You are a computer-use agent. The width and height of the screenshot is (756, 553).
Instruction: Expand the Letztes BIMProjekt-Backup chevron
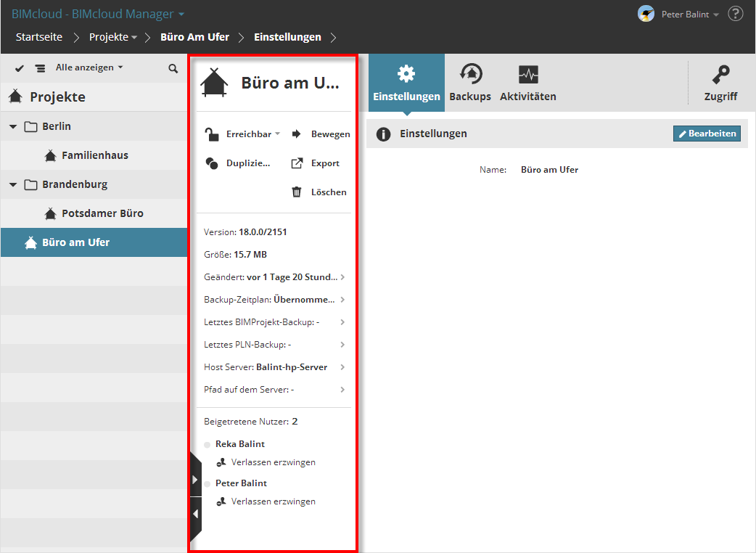coord(342,322)
